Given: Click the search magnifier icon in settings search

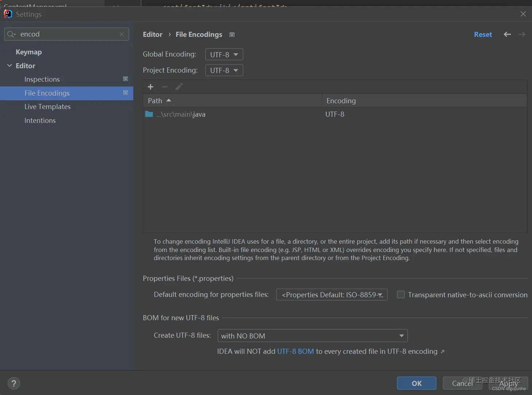Looking at the screenshot, I should 11,34.
